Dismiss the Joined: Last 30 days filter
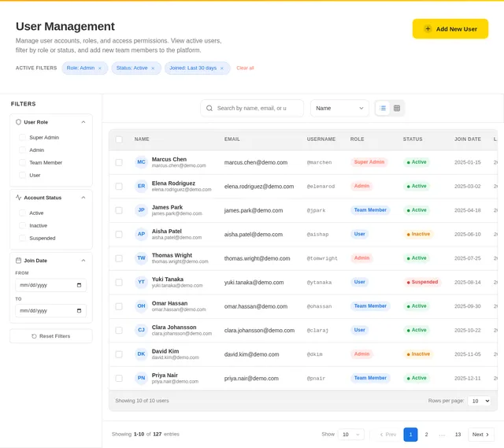The height and width of the screenshot is (448, 504). [x=222, y=68]
